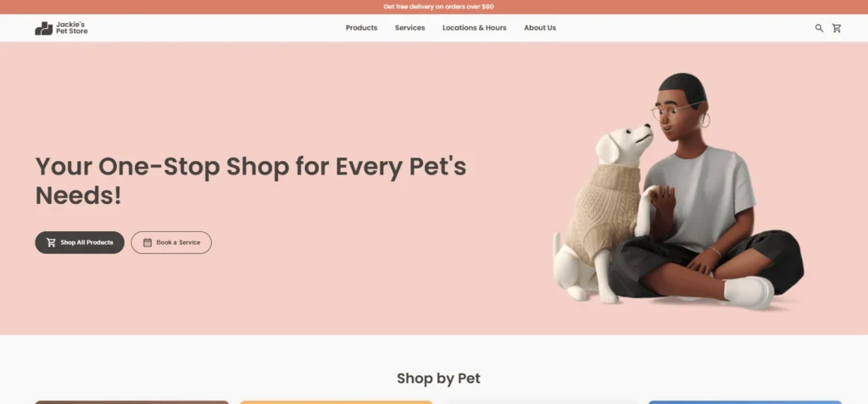Screen dimensions: 868x404
Task: Open the shopping cart icon in header
Action: pos(837,28)
